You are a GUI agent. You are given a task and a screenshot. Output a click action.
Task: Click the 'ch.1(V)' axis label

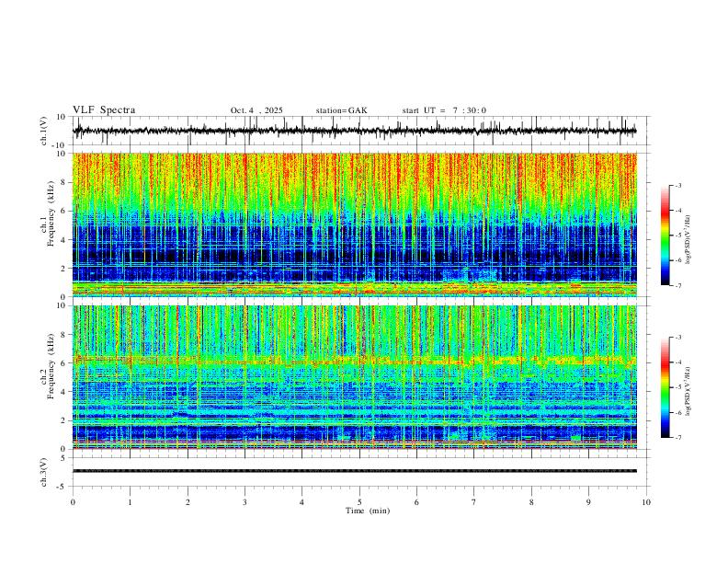(44, 131)
